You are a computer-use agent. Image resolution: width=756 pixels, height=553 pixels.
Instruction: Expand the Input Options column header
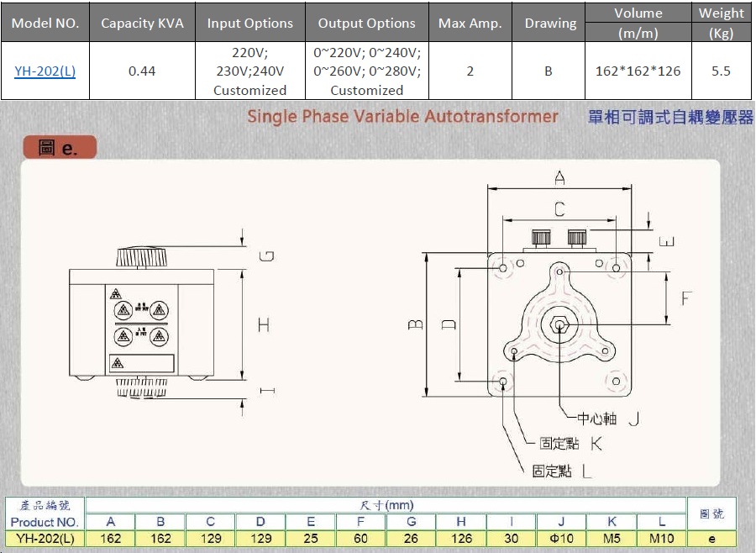(x=249, y=22)
